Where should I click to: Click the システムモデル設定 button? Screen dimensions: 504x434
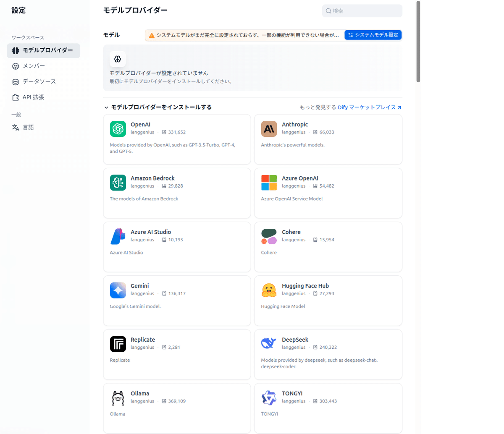pos(373,35)
